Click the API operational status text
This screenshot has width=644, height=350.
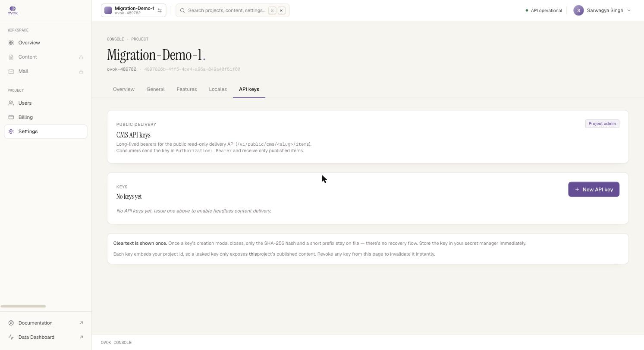pyautogui.click(x=546, y=10)
